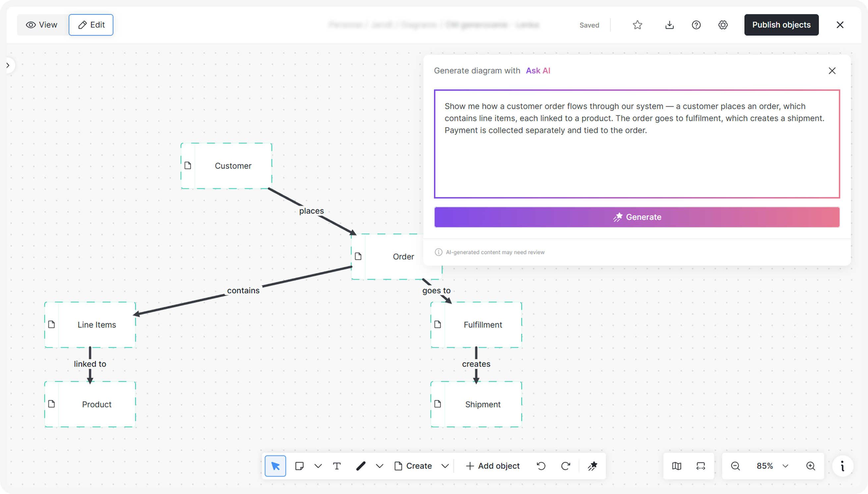The height and width of the screenshot is (494, 868).
Task: Click the document icon on Customer node
Action: coord(188,166)
